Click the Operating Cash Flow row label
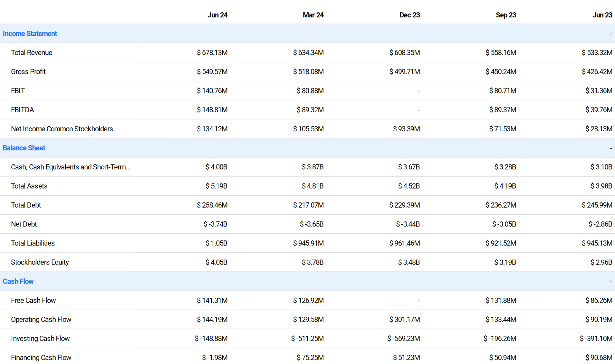Image resolution: width=615 pixels, height=364 pixels. tap(41, 319)
